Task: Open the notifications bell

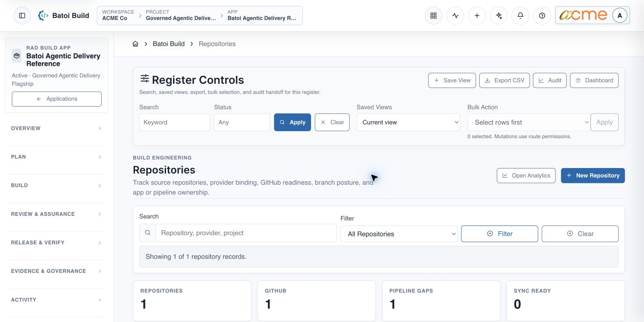Action: (x=520, y=15)
